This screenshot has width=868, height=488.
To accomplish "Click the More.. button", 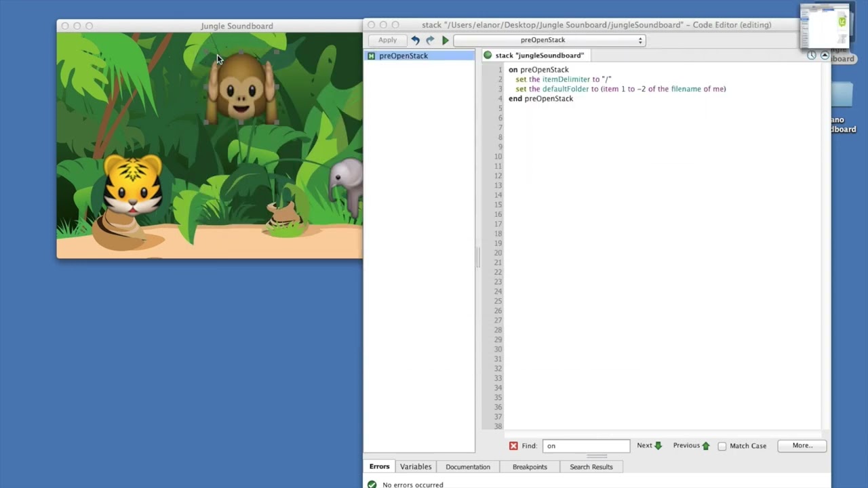I will pos(802,445).
